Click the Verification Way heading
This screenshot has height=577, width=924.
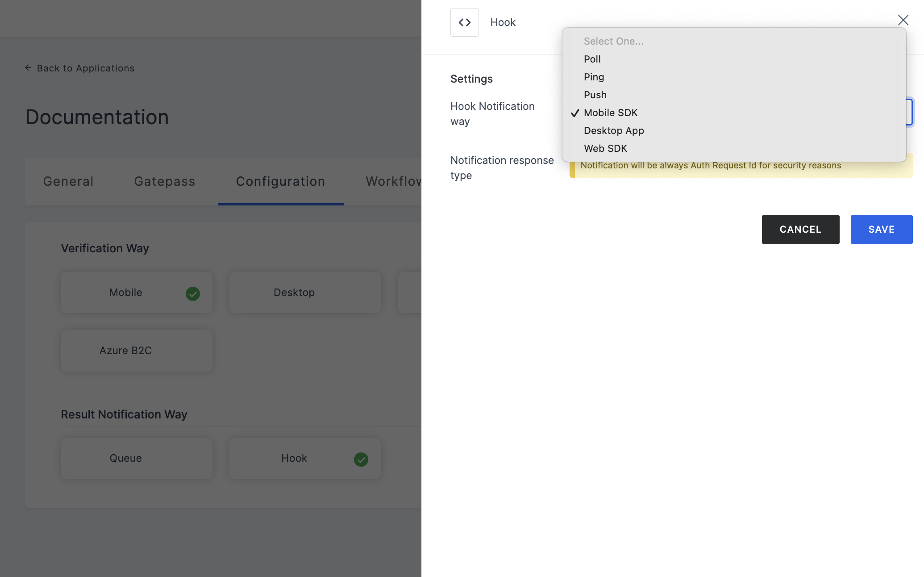click(x=105, y=248)
